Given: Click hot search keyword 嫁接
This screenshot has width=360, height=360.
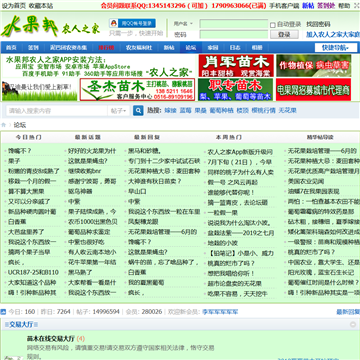Looking at the screenshot, I should (x=170, y=111).
